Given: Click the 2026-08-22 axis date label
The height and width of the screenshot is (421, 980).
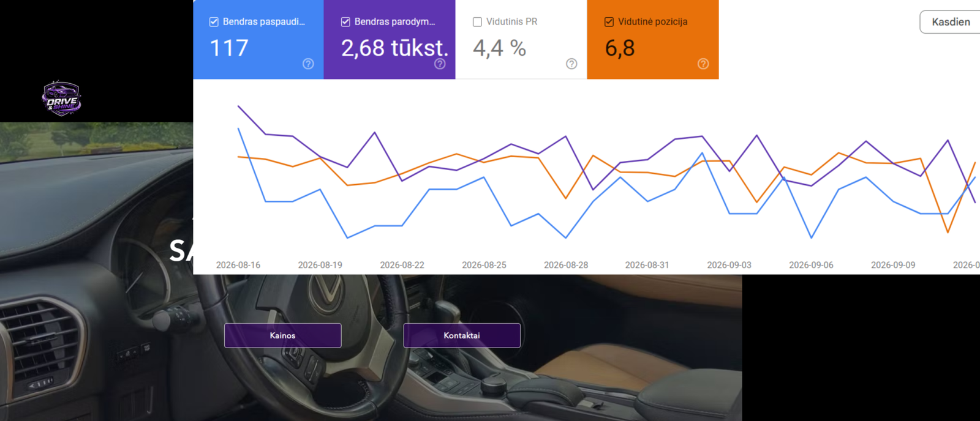Looking at the screenshot, I should click(x=402, y=265).
